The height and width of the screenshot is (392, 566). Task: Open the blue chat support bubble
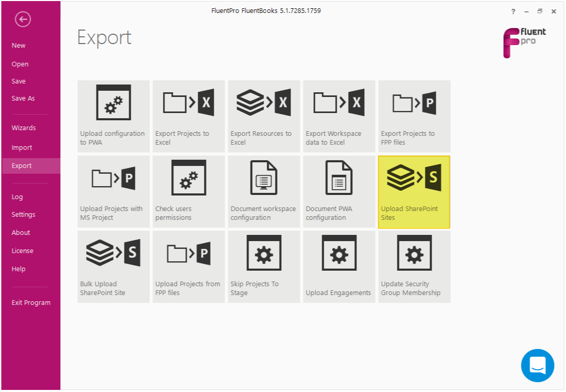click(x=537, y=366)
